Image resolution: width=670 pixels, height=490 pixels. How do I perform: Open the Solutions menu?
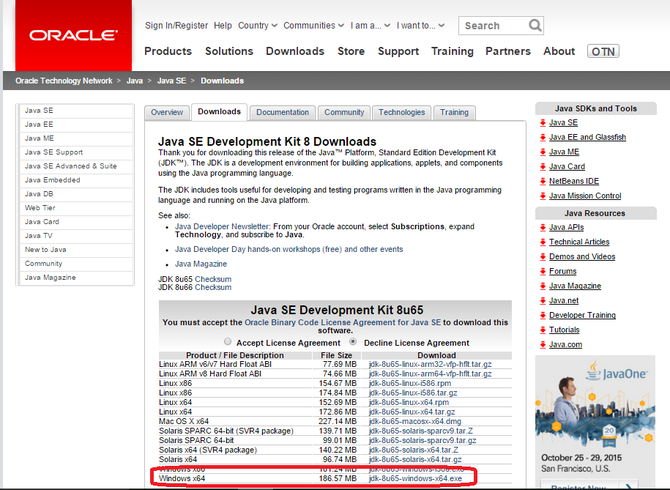point(229,51)
